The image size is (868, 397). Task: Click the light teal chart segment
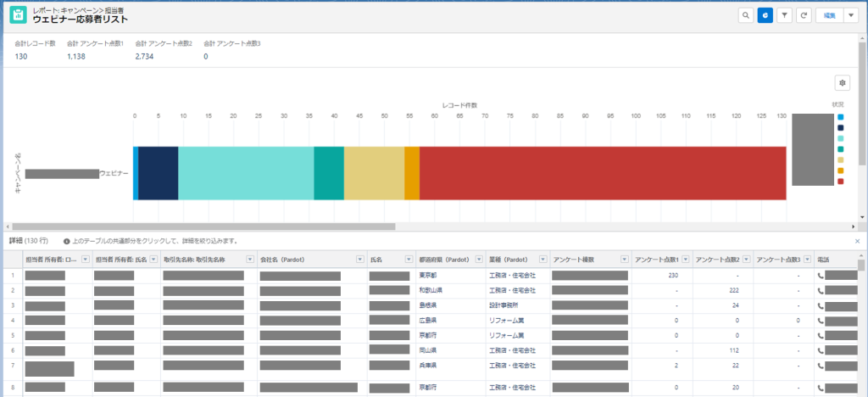click(246, 173)
